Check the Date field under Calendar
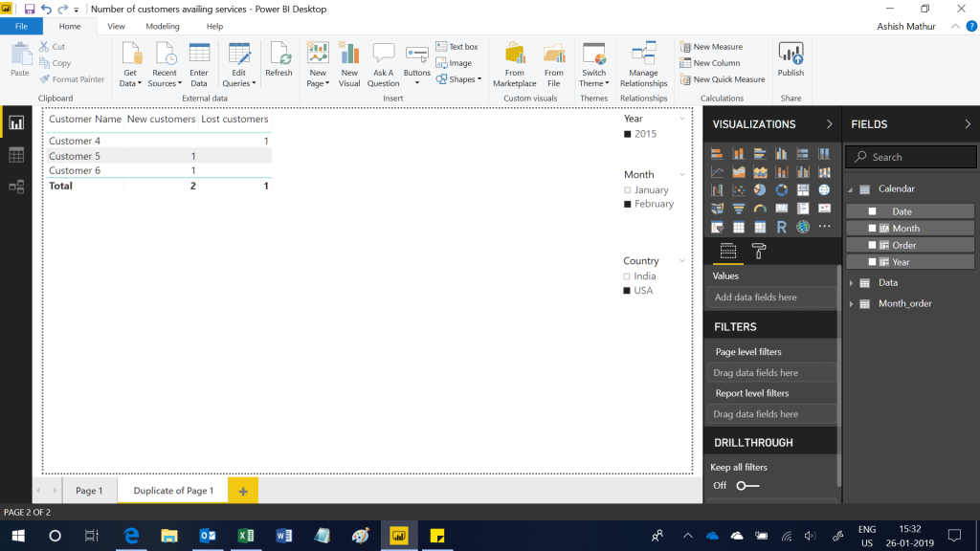The width and height of the screenshot is (980, 551). pyautogui.click(x=872, y=211)
